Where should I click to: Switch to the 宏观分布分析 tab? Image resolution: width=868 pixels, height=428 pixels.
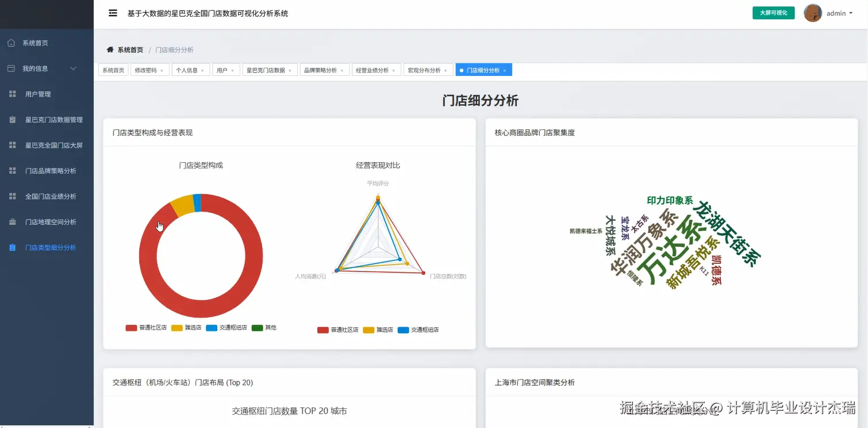pos(424,69)
